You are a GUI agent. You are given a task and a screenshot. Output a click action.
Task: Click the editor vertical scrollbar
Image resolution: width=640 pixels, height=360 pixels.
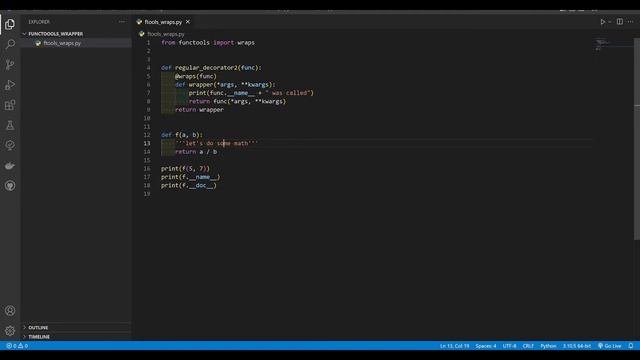(x=637, y=139)
